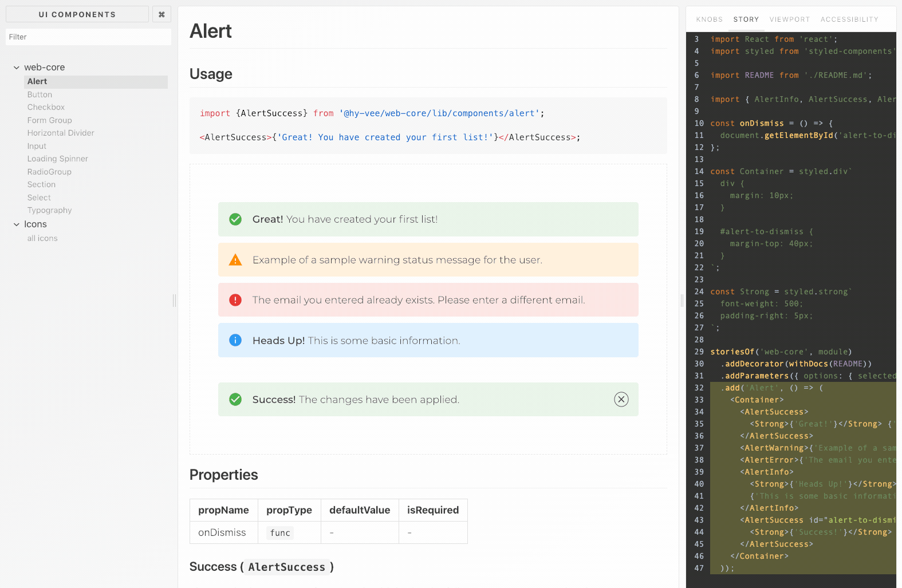Click the Properties section heading
This screenshot has width=902, height=588.
223,475
